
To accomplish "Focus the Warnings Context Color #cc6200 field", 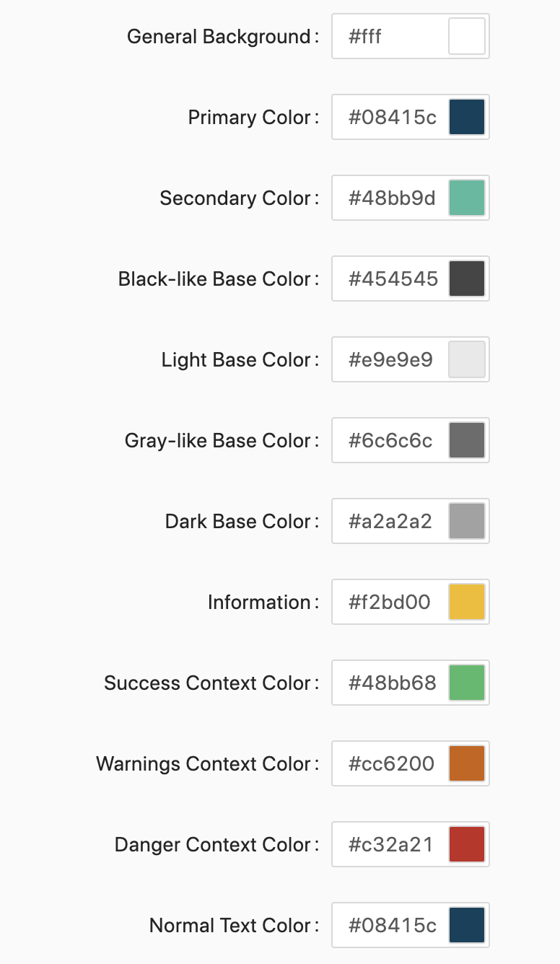I will (x=391, y=763).
